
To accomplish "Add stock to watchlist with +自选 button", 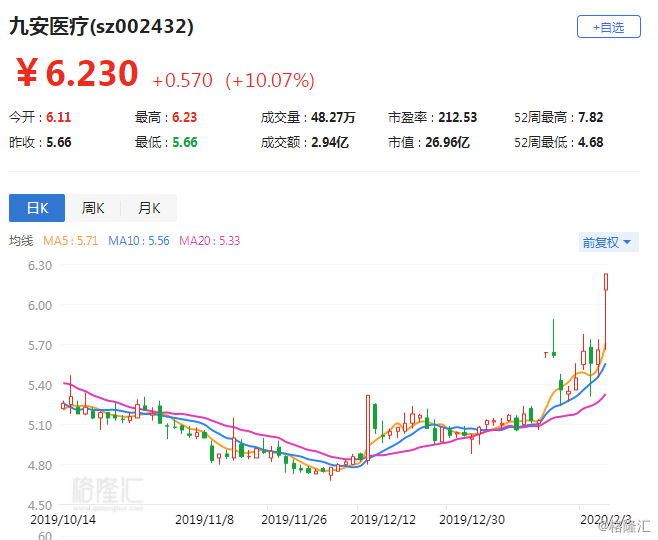I will pyautogui.click(x=608, y=27).
